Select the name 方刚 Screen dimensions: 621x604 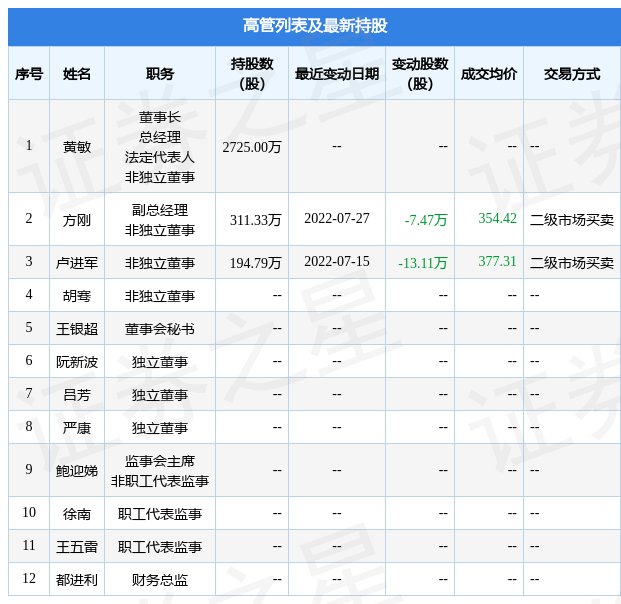(x=77, y=220)
